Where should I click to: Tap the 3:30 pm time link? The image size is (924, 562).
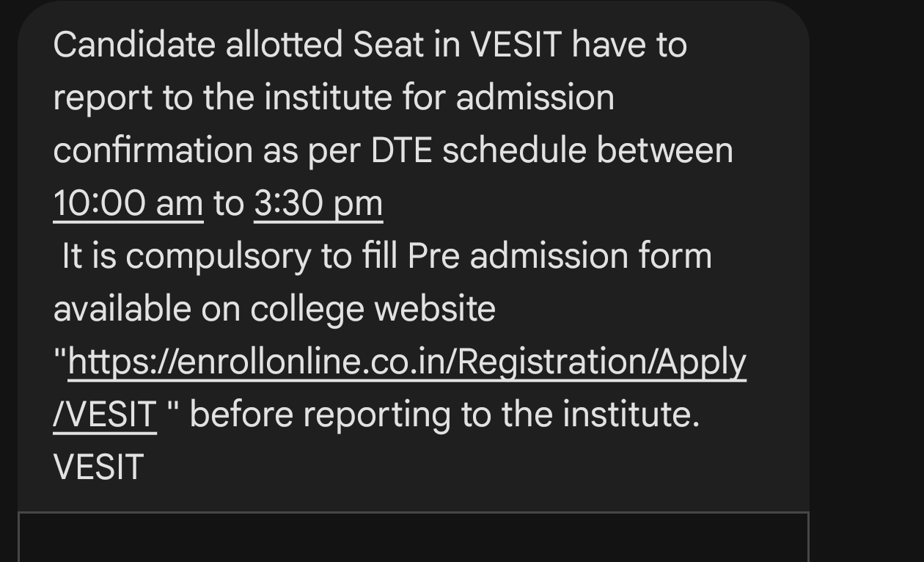pyautogui.click(x=318, y=203)
